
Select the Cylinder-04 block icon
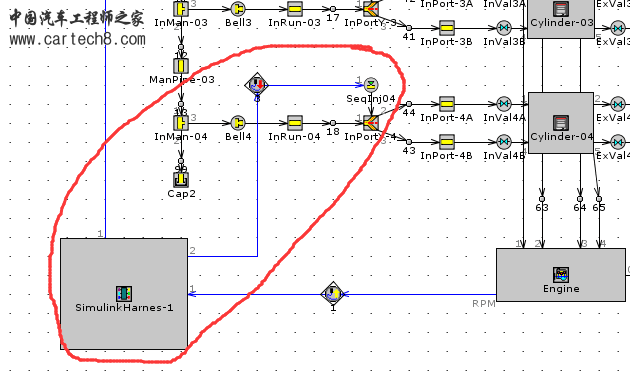561,123
